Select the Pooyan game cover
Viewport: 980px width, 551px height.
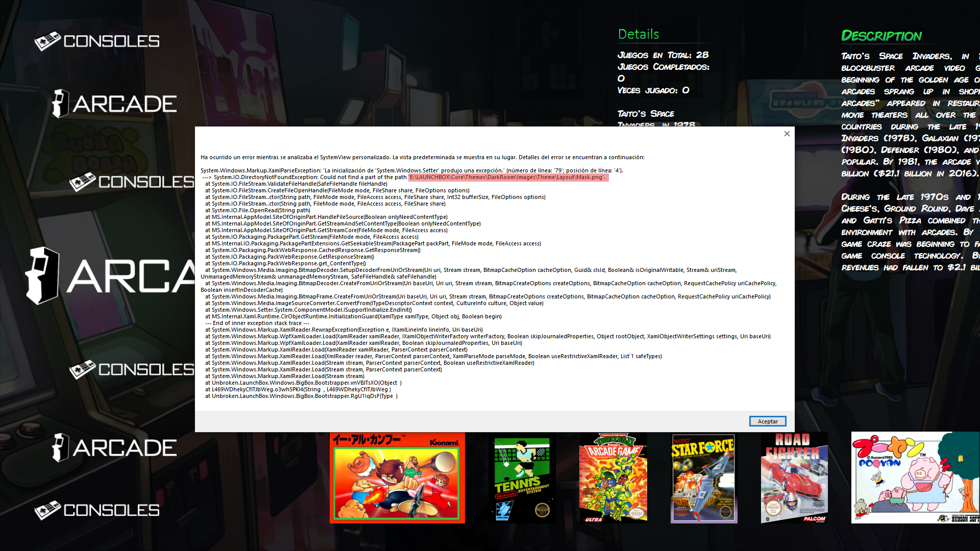pos(916,478)
